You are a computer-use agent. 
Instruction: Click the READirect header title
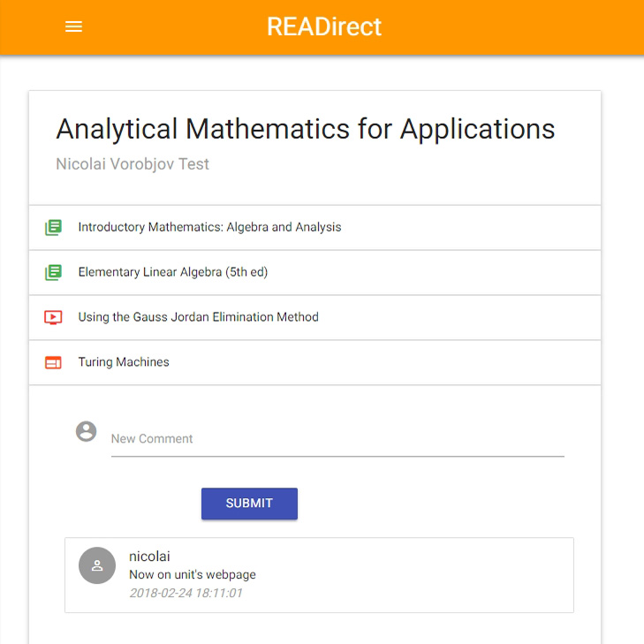[324, 27]
